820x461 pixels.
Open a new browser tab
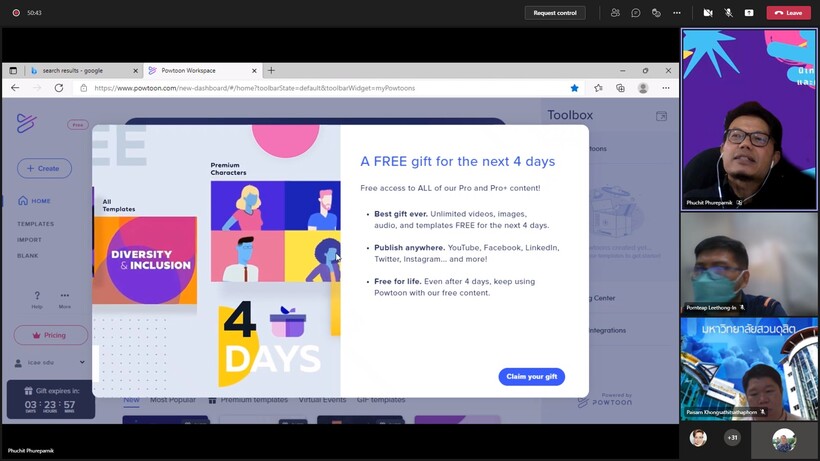271,71
